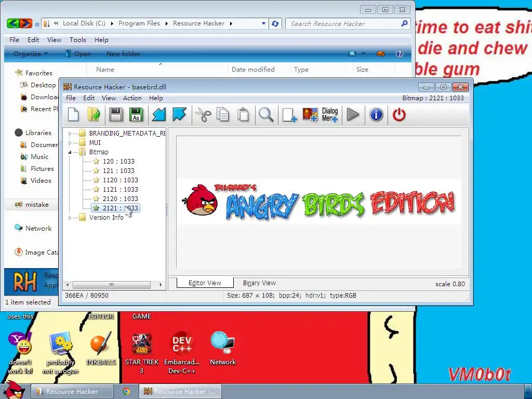This screenshot has height=399, width=532.
Task: Open Resource Hacker File menu
Action: [x=71, y=98]
